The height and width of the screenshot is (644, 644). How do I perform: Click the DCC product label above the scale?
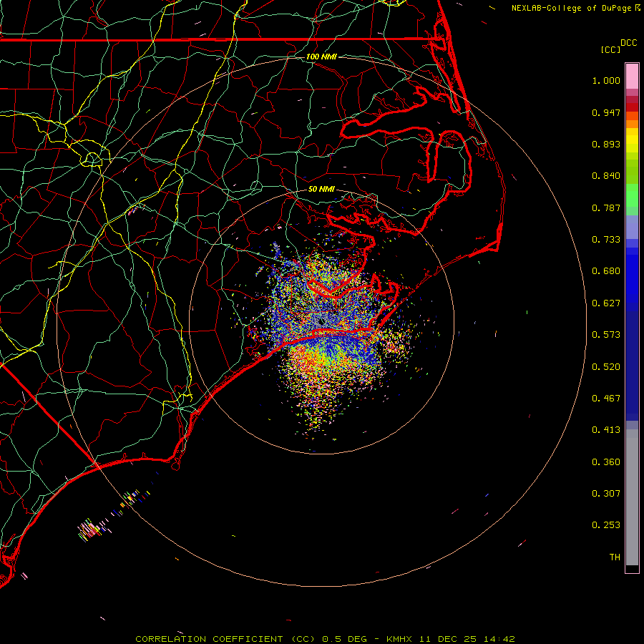pos(628,43)
